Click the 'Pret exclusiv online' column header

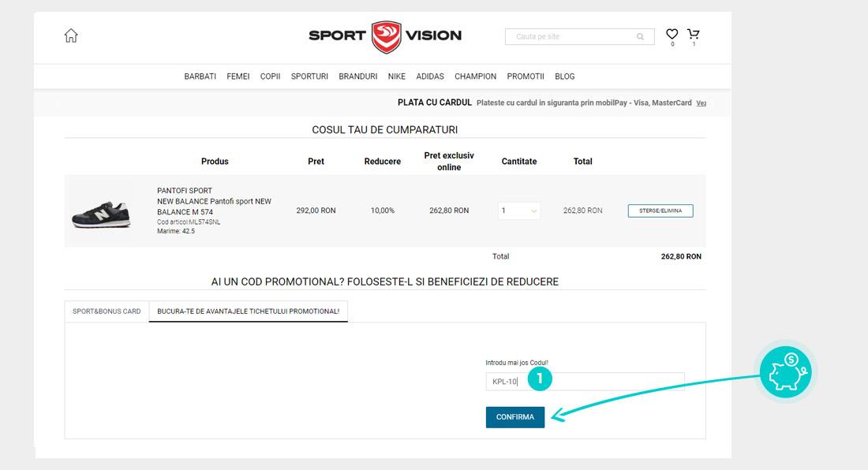(449, 162)
